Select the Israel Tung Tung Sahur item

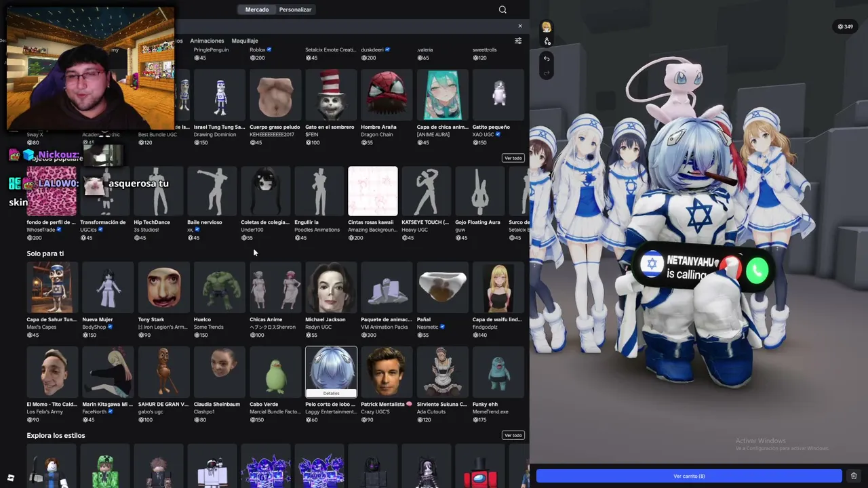220,94
